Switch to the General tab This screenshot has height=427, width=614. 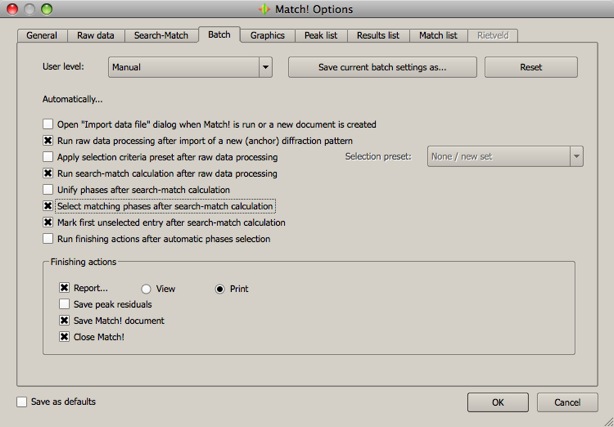click(x=42, y=35)
